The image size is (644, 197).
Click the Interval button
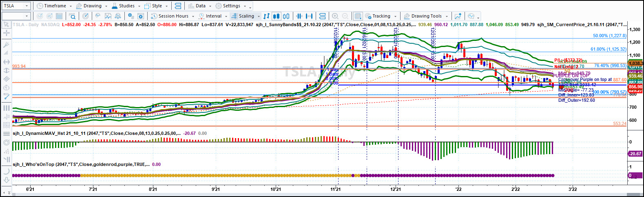(210, 16)
